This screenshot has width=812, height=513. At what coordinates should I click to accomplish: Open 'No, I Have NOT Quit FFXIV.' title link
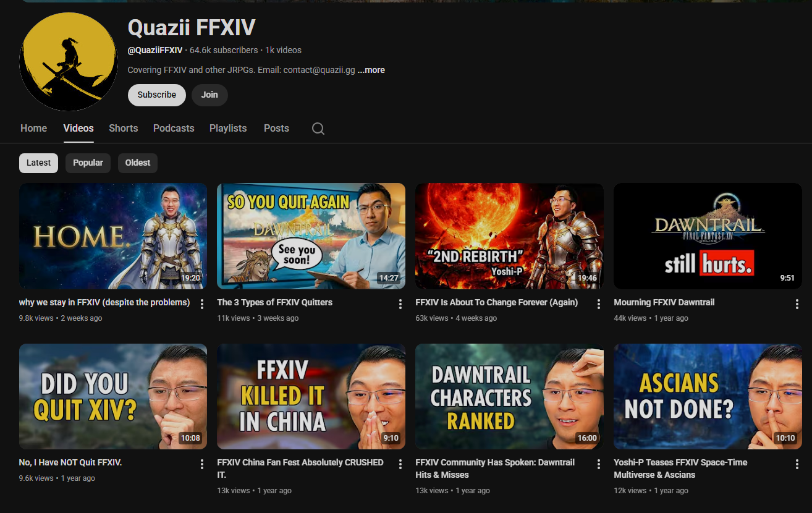[70, 462]
